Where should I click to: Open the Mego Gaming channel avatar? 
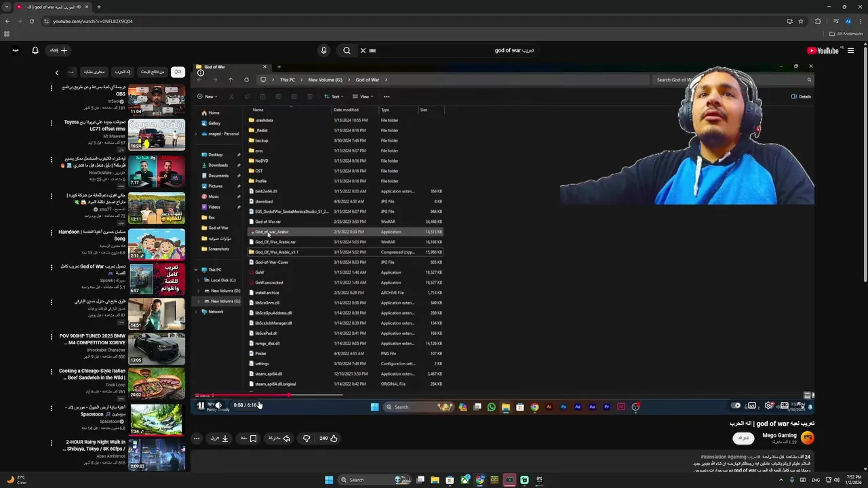click(807, 438)
